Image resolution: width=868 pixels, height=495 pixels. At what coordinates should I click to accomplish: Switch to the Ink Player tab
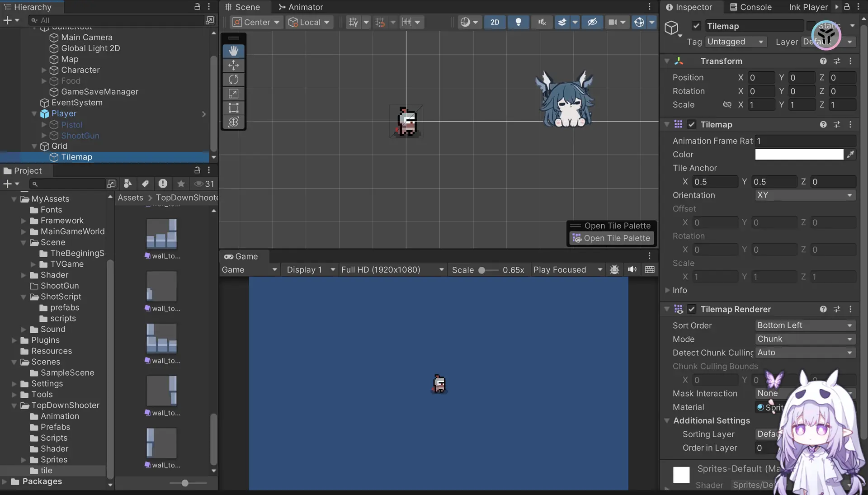[808, 7]
